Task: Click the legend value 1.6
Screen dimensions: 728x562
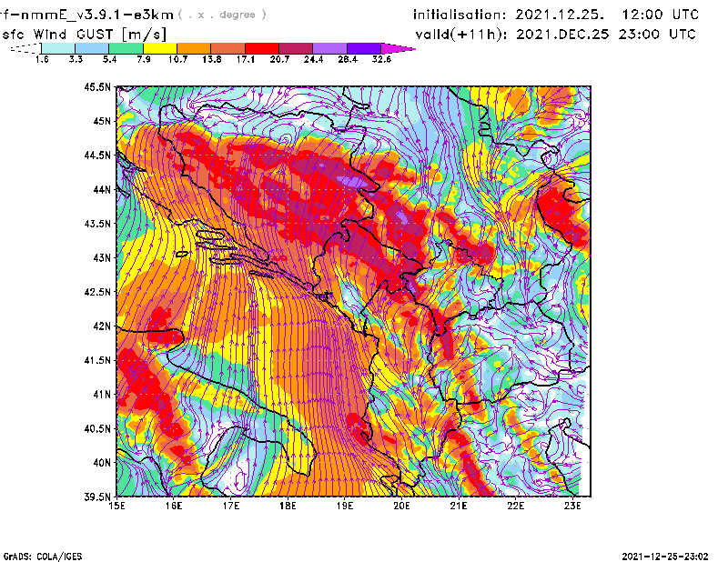Action: (42, 59)
